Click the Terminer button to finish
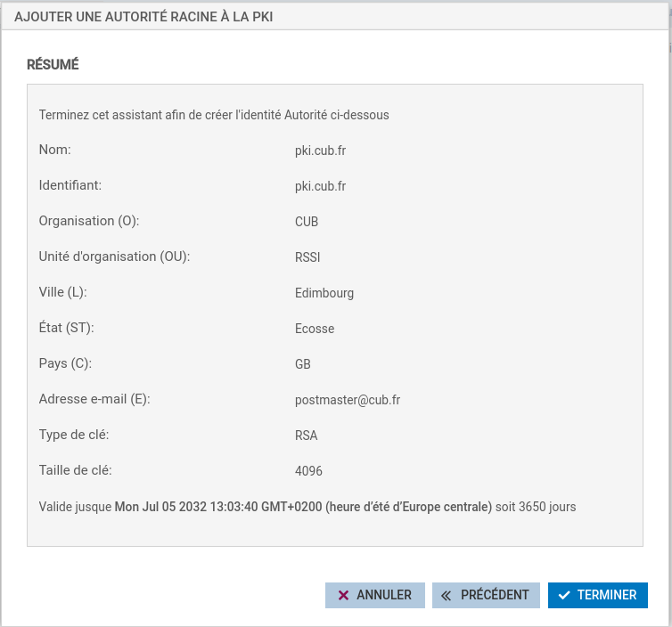672x627 pixels. click(598, 595)
